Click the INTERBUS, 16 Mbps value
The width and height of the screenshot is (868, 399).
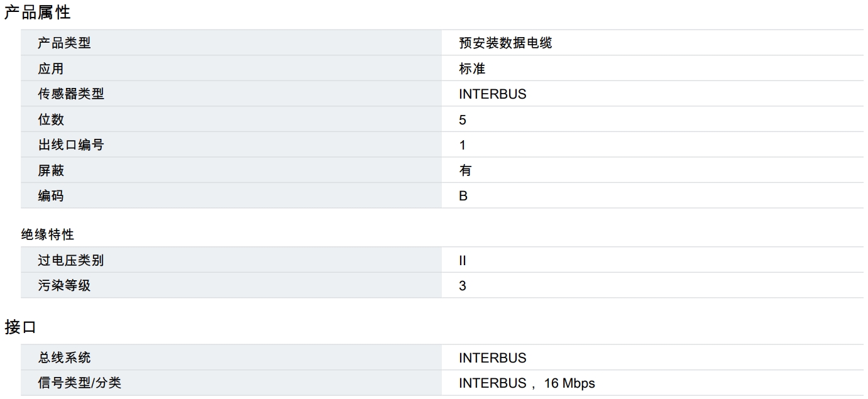pos(526,383)
